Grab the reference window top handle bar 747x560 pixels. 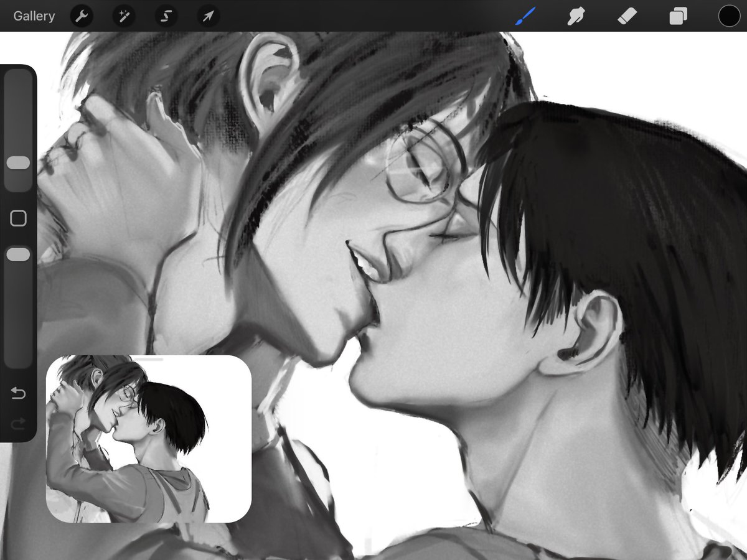click(149, 359)
